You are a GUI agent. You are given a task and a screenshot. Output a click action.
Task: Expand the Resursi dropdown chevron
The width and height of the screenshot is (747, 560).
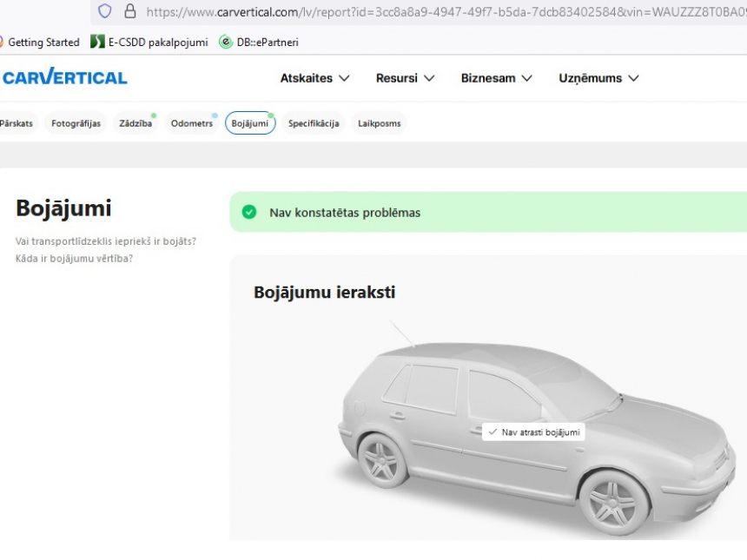click(429, 78)
